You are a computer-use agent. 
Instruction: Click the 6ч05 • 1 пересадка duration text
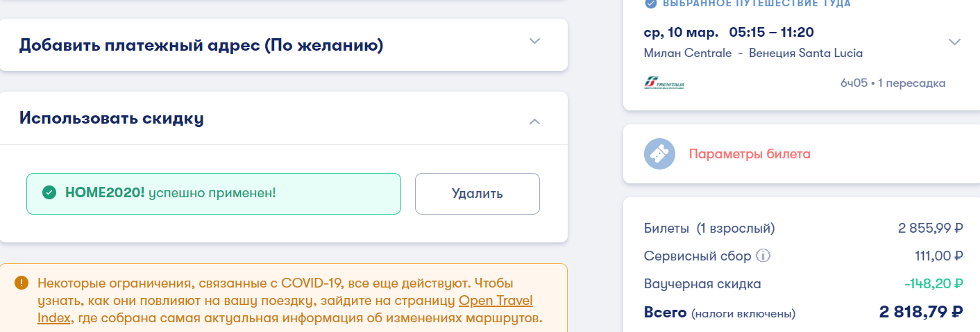click(893, 83)
